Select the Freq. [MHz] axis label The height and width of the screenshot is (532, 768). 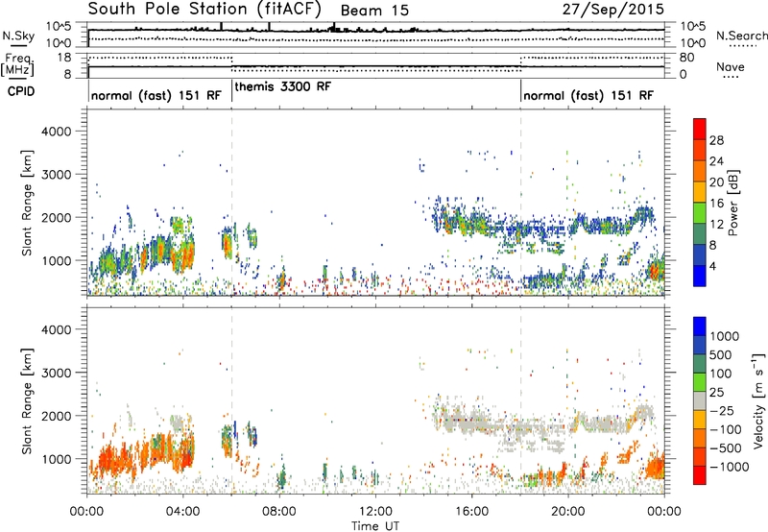point(17,64)
